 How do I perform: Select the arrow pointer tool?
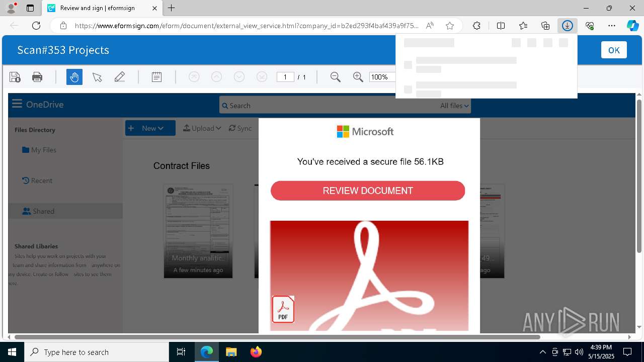97,77
